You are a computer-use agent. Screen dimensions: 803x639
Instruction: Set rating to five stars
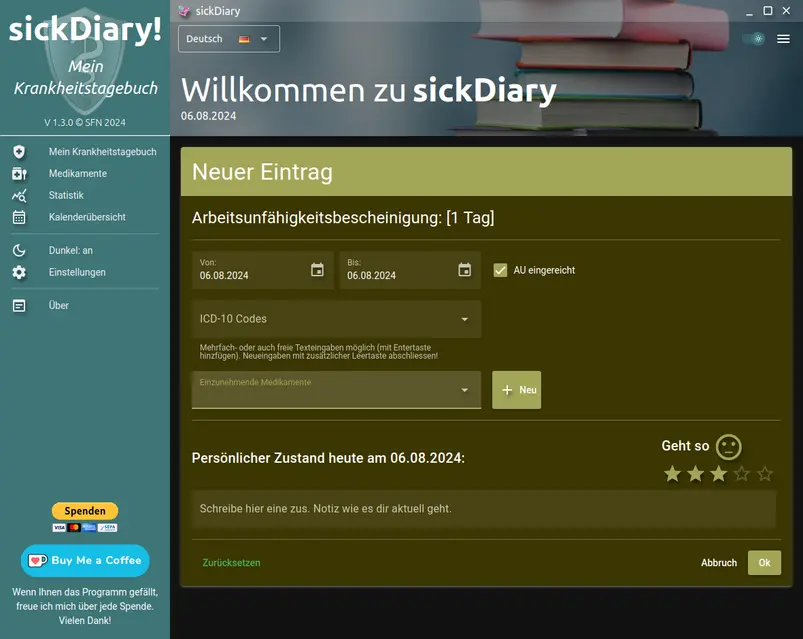[765, 474]
